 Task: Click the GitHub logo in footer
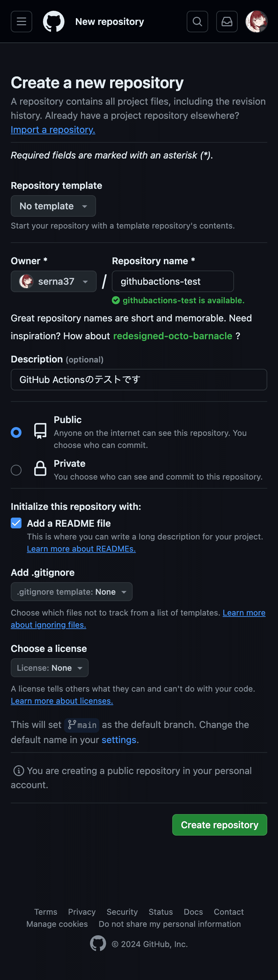98,943
